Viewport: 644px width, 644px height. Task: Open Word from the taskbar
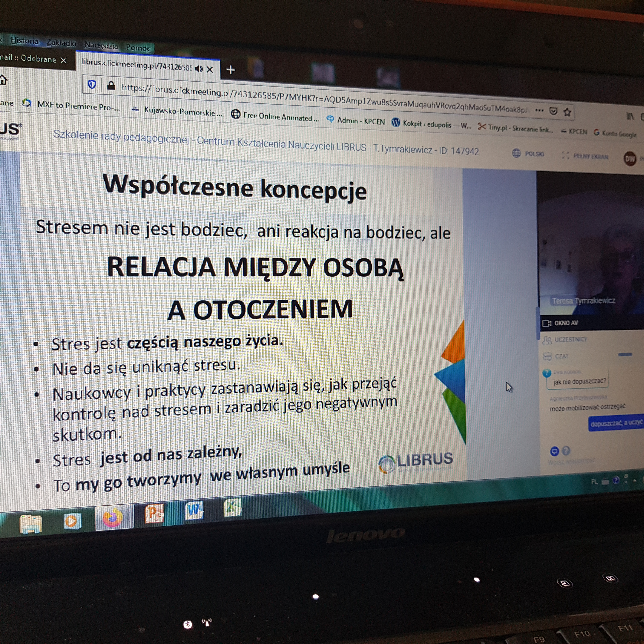[194, 510]
